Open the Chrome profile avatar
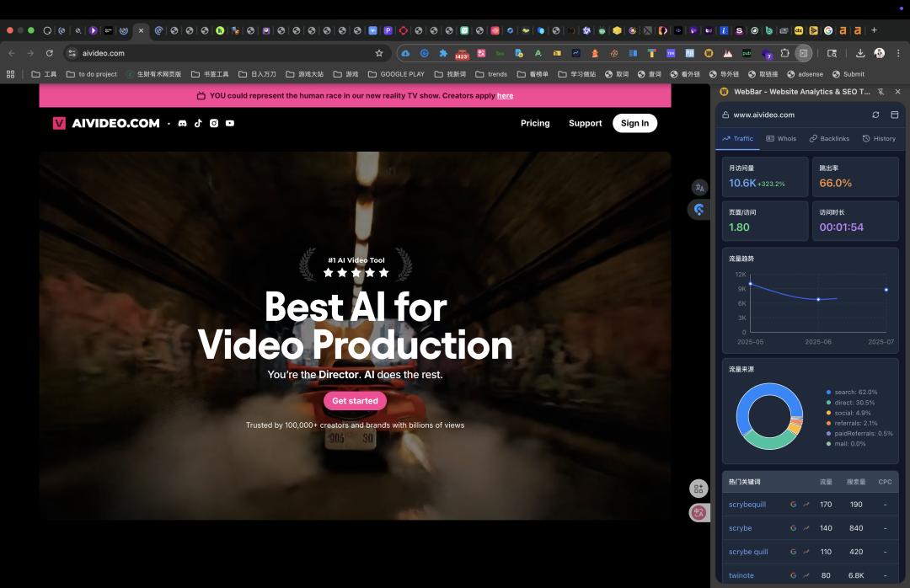910x588 pixels. pos(879,53)
